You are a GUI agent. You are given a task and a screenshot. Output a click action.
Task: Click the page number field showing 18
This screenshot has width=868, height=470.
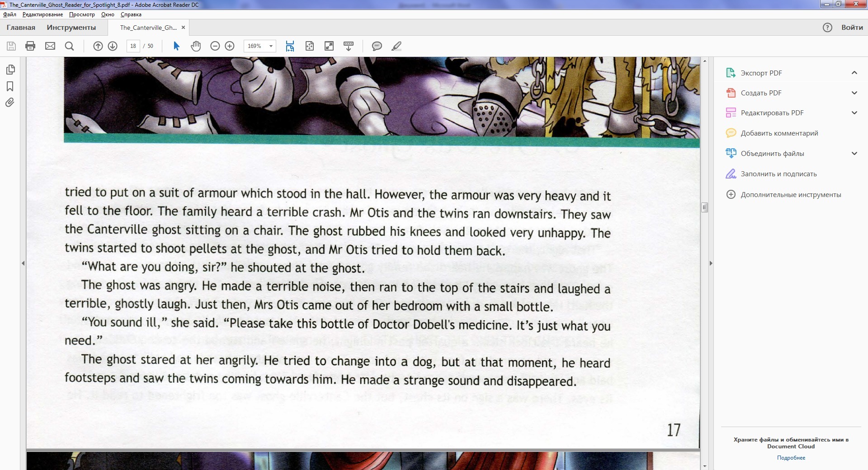point(133,46)
